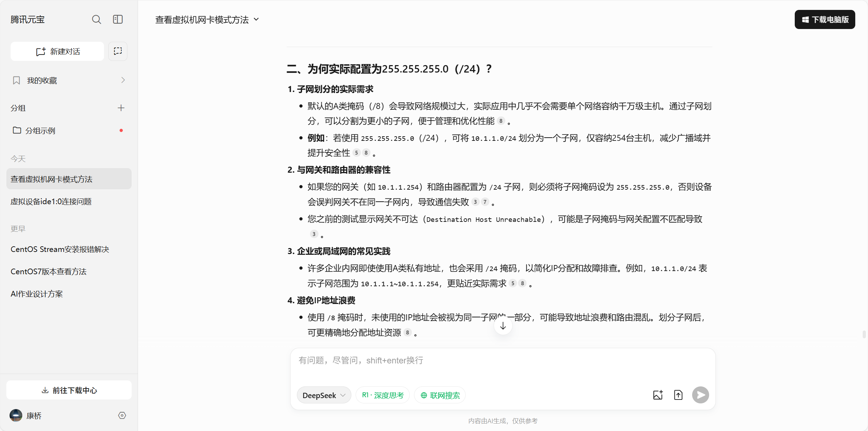Toggle 联网搜索 web search option

[440, 395]
